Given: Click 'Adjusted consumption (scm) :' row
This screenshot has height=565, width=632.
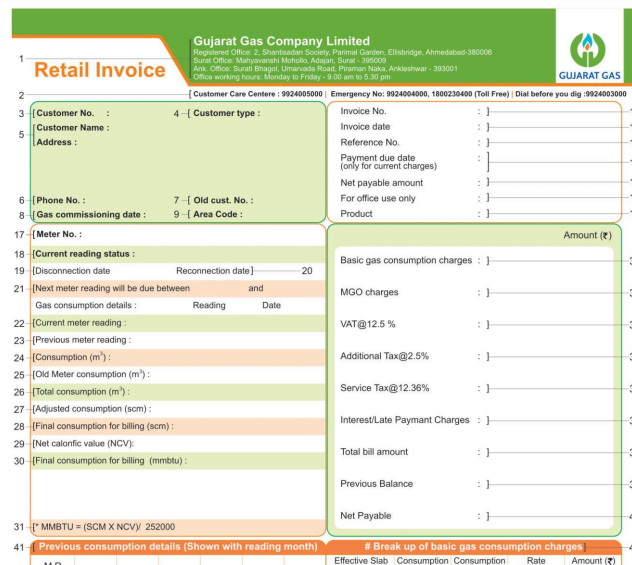Looking at the screenshot, I should (x=178, y=409).
